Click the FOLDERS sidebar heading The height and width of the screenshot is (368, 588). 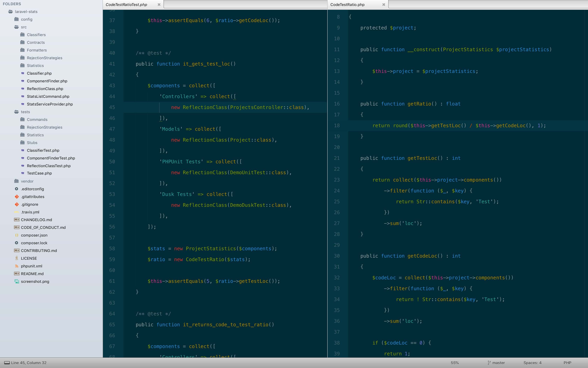[x=12, y=4]
